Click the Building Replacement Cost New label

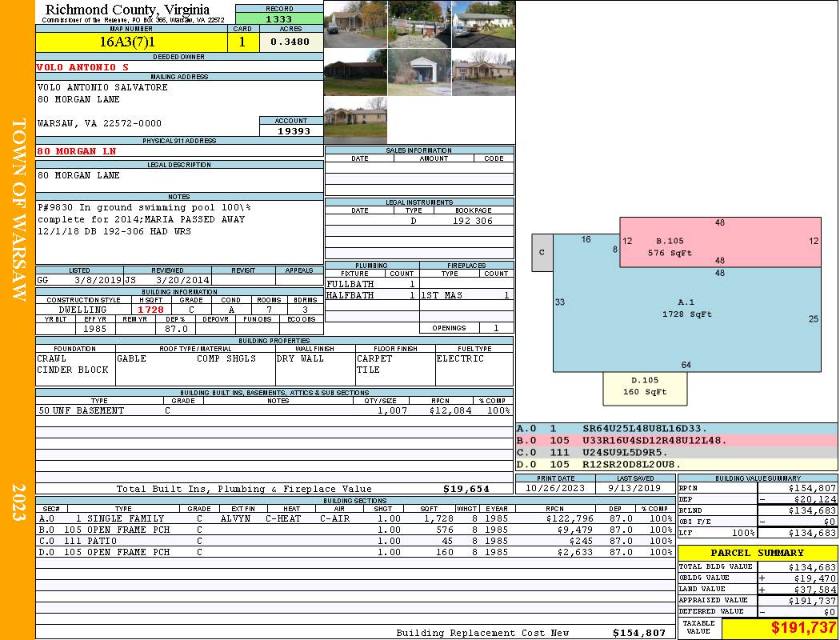[482, 633]
